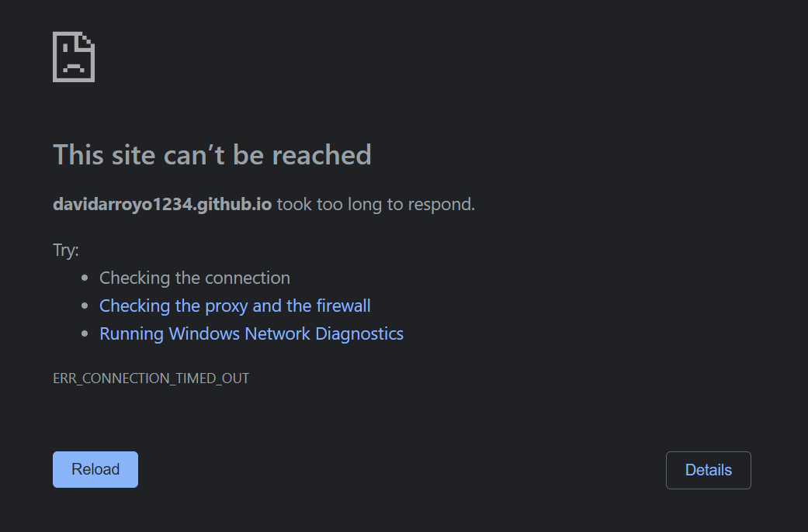Run Windows Network Diagnostics via its link

[251, 333]
